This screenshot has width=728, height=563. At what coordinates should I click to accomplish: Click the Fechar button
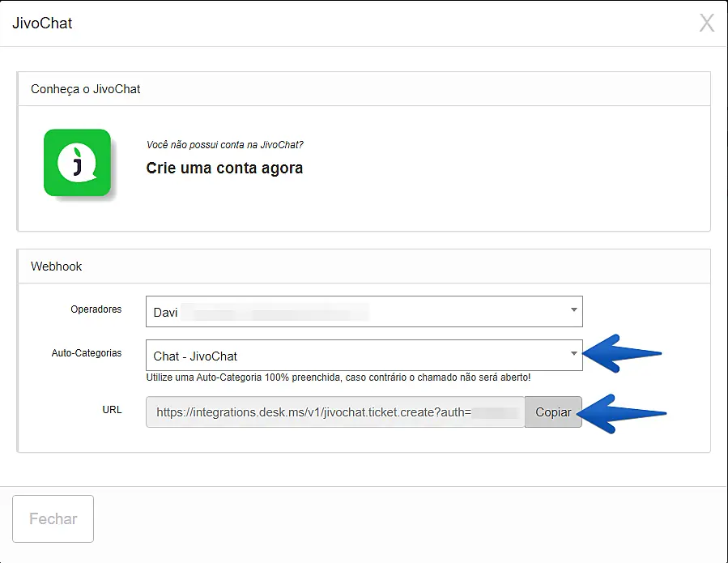pos(53,518)
